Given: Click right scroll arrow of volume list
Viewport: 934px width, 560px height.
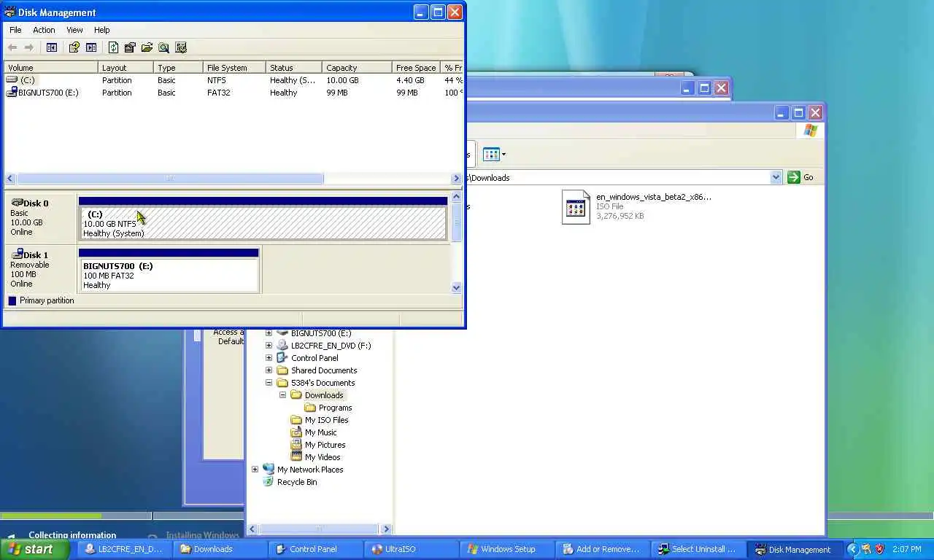Looking at the screenshot, I should click(x=457, y=179).
